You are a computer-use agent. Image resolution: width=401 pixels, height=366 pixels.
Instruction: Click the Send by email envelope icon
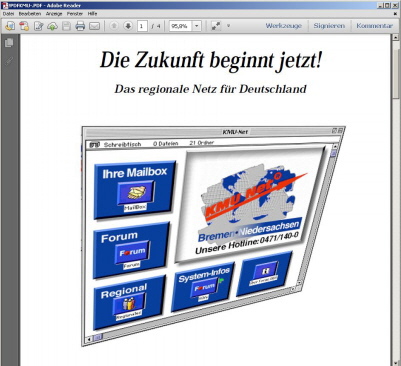pos(95,26)
